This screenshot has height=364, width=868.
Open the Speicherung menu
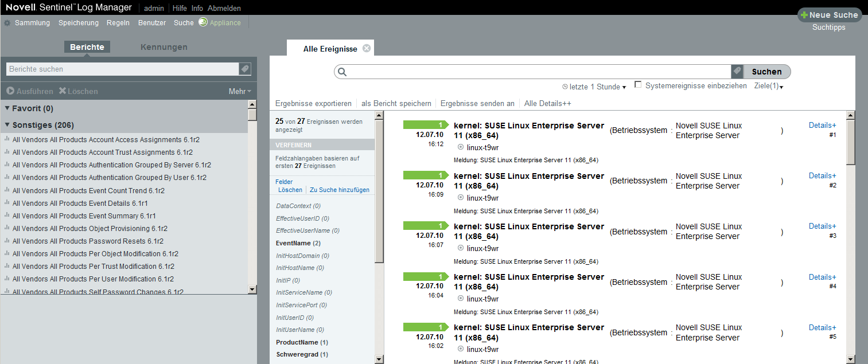point(78,23)
